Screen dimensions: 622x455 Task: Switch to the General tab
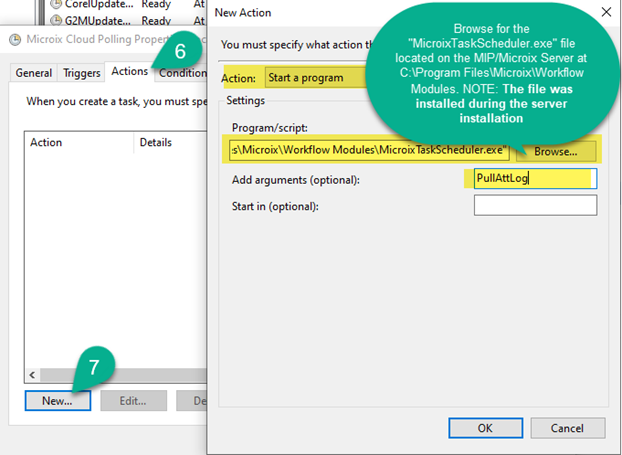tap(34, 72)
